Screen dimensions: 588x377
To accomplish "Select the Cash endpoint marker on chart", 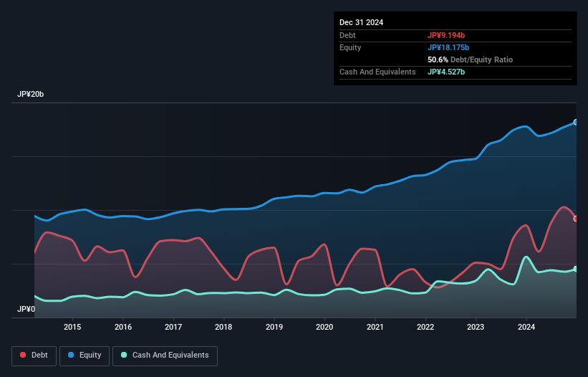I will [576, 269].
